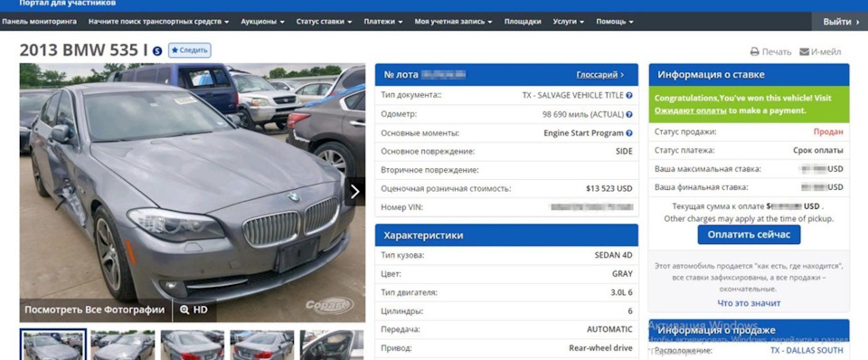This screenshot has height=360, width=868.
Task: Expand Моя учетная запись menu
Action: click(453, 22)
